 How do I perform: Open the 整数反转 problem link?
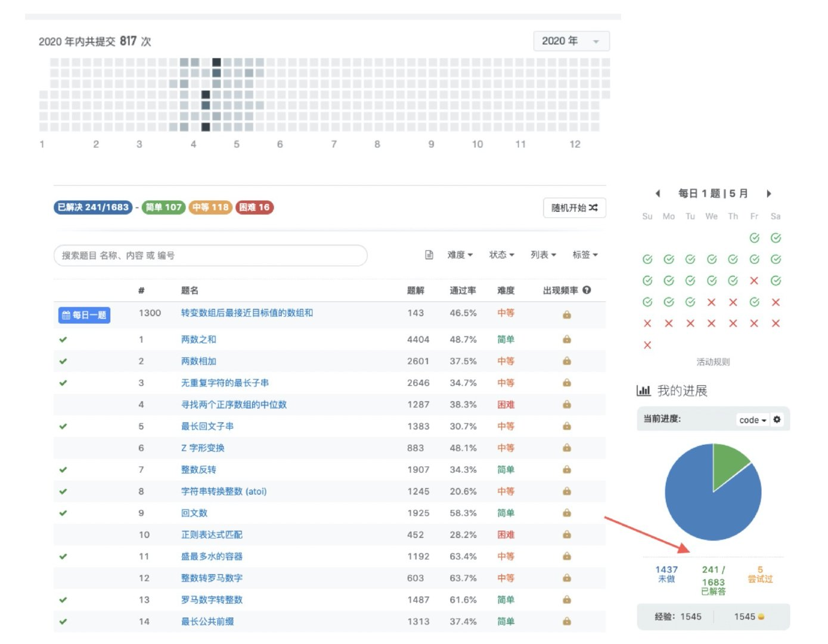(x=199, y=470)
